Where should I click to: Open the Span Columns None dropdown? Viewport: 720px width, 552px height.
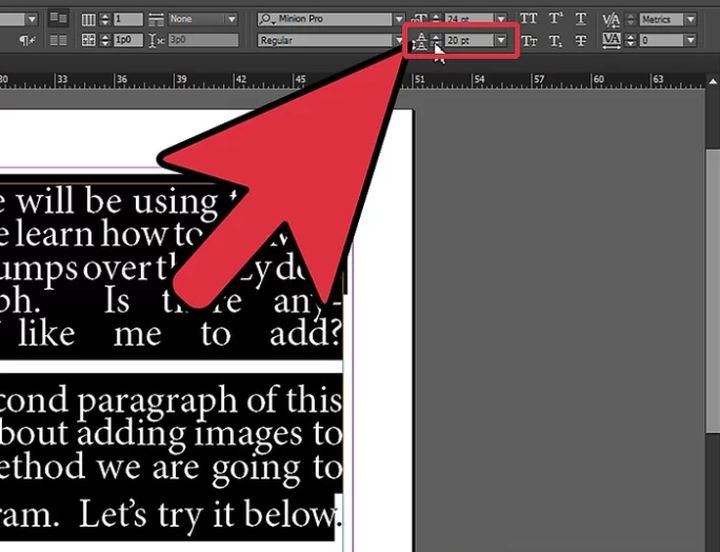(232, 19)
